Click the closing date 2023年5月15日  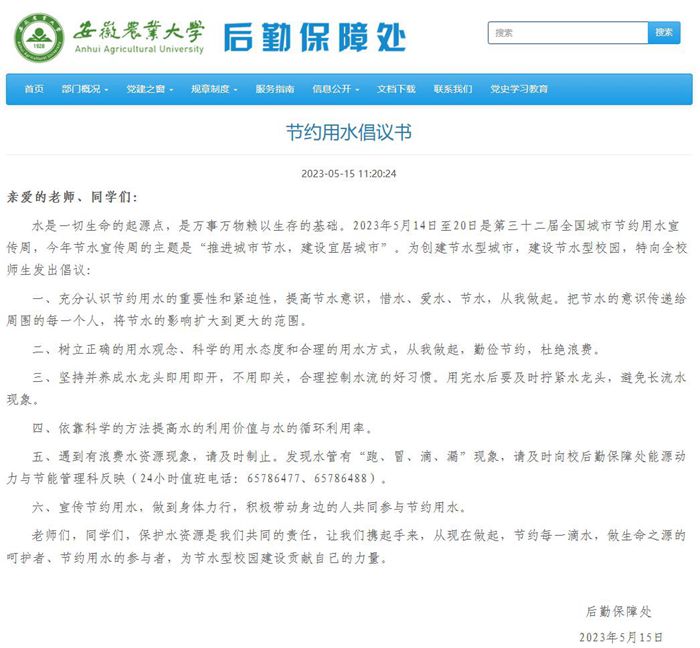pos(621,636)
